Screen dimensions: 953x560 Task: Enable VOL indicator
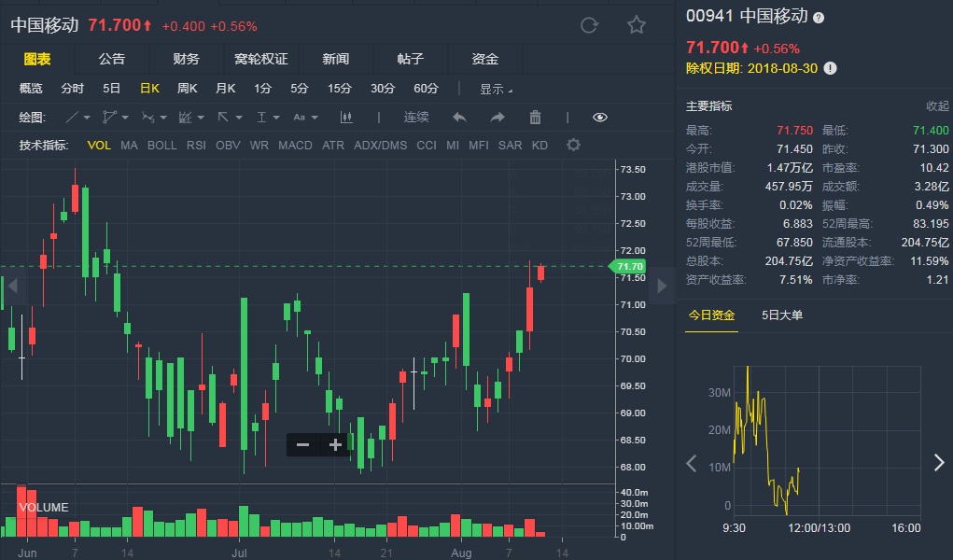(99, 146)
